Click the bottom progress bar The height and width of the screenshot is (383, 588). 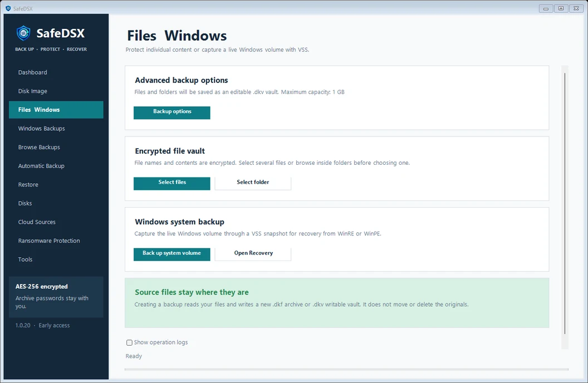(x=346, y=370)
